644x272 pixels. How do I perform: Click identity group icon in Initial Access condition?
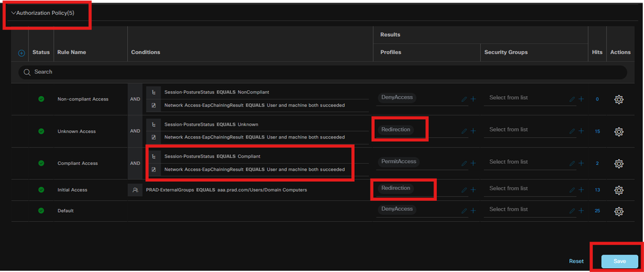[135, 190]
